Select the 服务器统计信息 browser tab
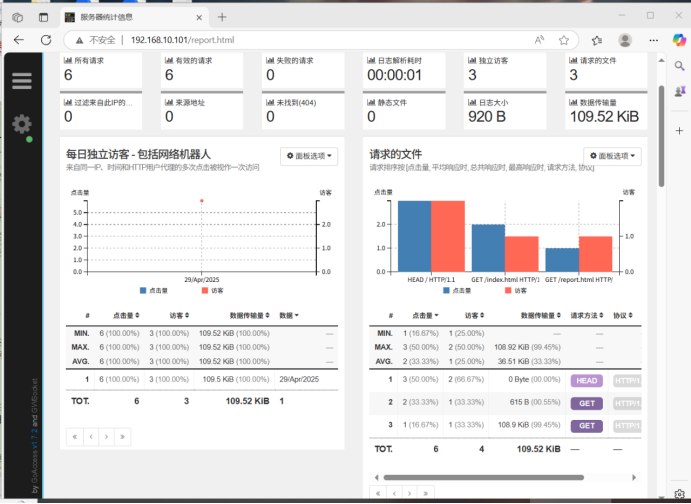Screen dimensions: 691x504 tap(134, 18)
